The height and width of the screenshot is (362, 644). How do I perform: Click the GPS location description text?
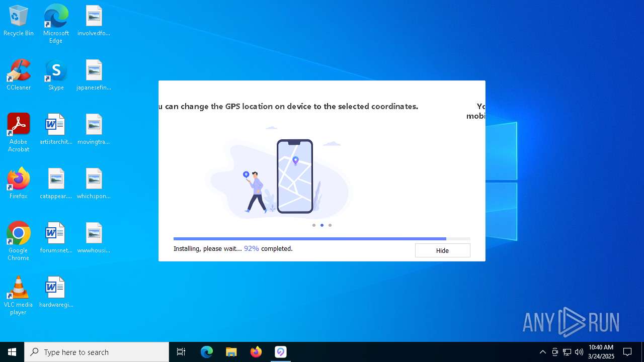point(288,106)
